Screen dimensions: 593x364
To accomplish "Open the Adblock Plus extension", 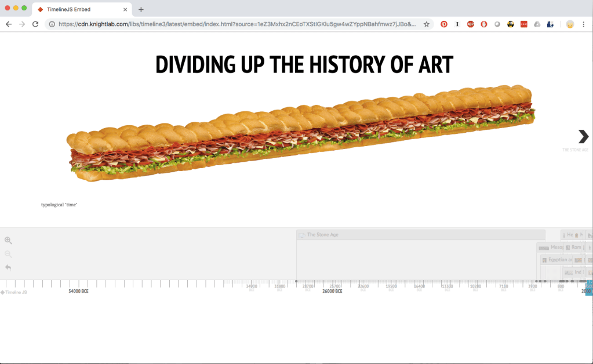I will (x=471, y=24).
